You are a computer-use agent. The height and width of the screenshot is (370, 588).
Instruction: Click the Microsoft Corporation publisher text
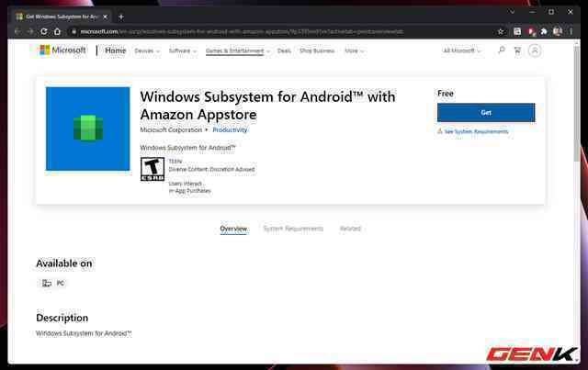pos(171,130)
